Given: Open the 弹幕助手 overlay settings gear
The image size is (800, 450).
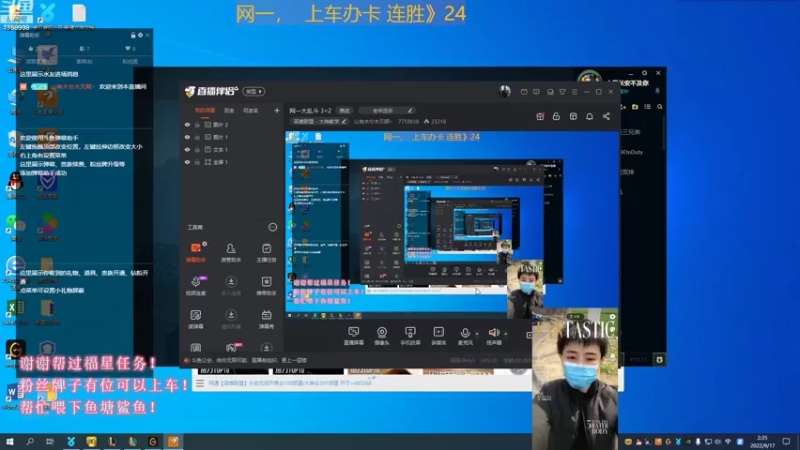Looking at the screenshot, I should 140,35.
